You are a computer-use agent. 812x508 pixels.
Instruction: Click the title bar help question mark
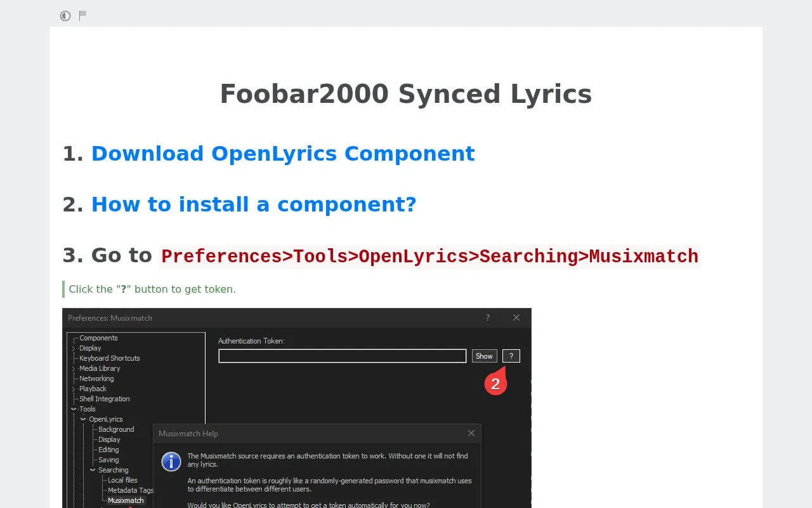[x=488, y=317]
